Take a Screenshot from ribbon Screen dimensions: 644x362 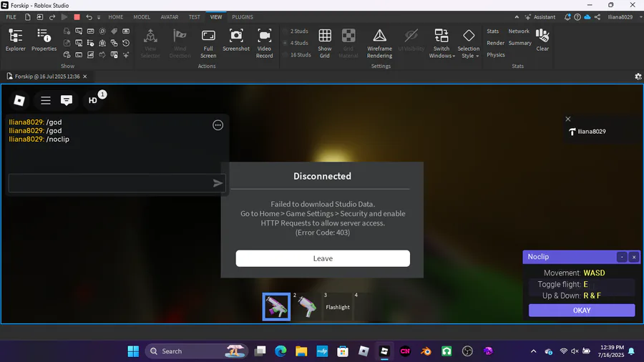(236, 40)
